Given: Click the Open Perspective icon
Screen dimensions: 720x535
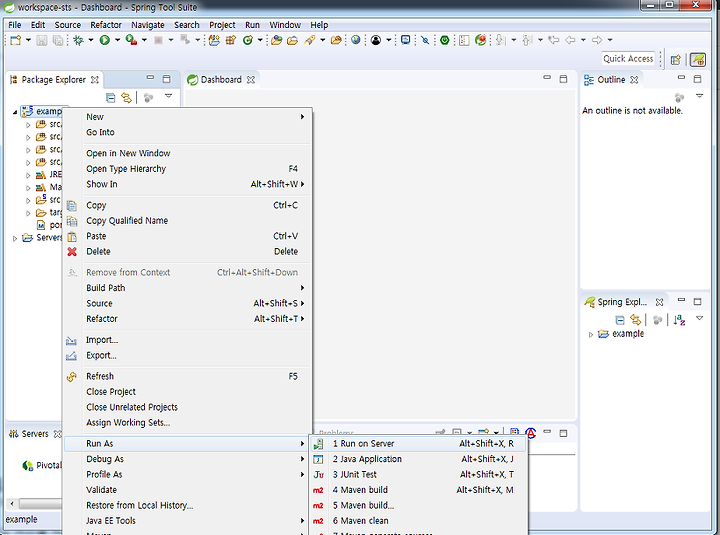Looking at the screenshot, I should (x=675, y=59).
